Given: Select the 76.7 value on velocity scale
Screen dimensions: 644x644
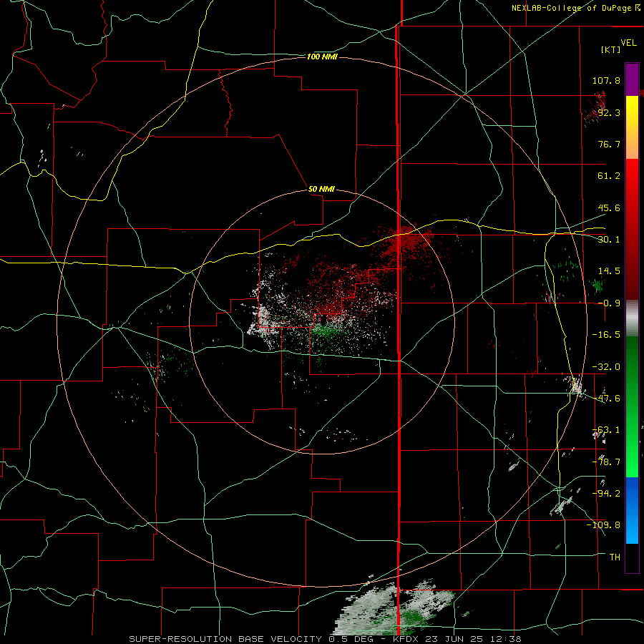Looking at the screenshot, I should click(x=609, y=144).
